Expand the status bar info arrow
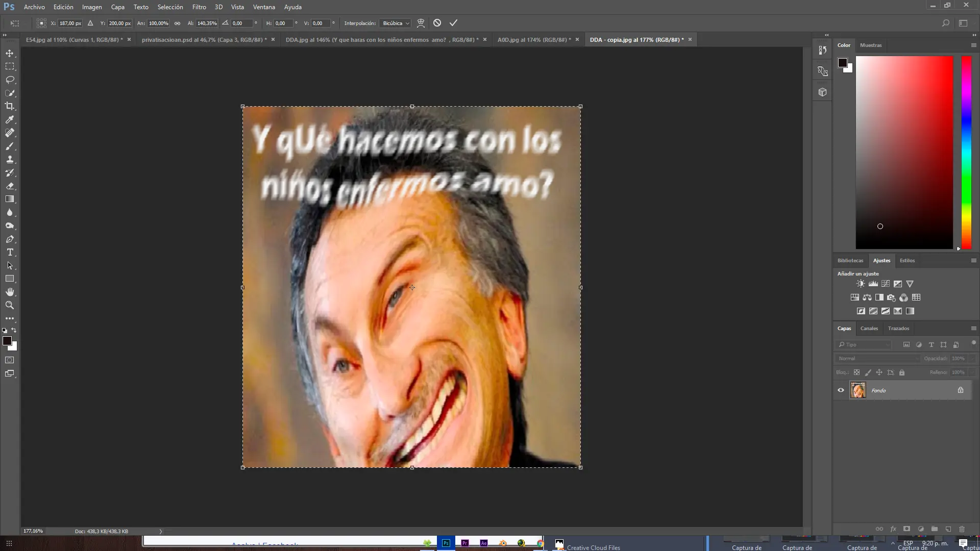The image size is (980, 551). point(160,531)
